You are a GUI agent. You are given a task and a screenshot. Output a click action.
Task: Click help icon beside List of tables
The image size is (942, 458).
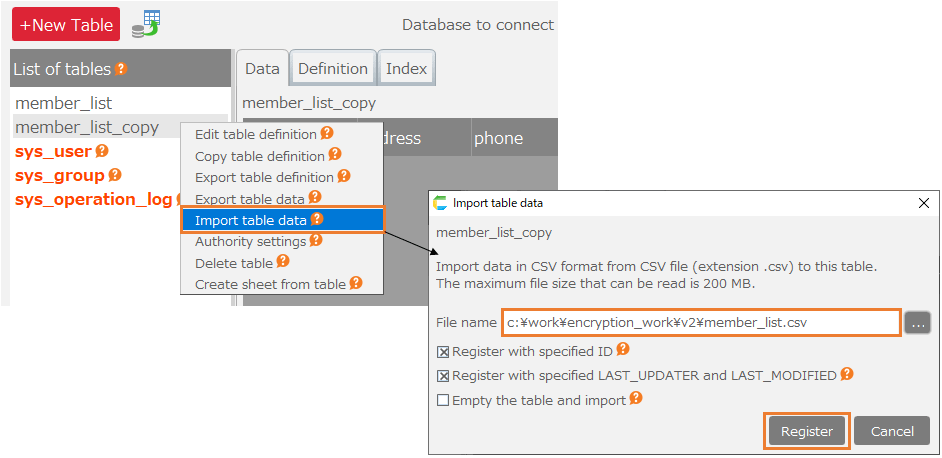pyautogui.click(x=121, y=69)
